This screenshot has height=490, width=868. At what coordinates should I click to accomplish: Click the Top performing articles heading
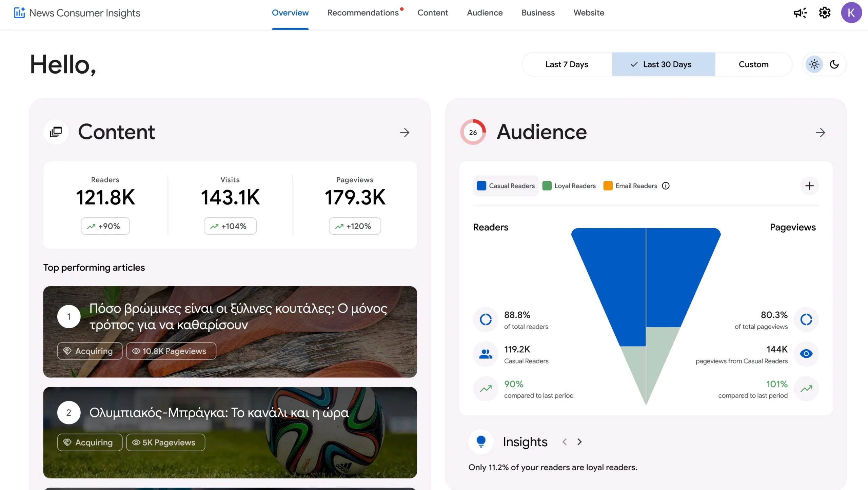pos(94,268)
